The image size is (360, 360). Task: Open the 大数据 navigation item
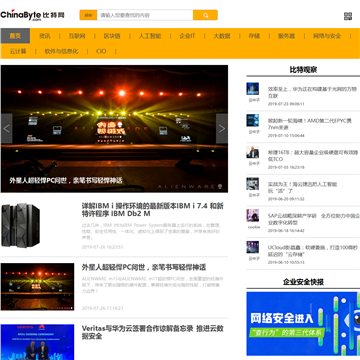[222, 36]
